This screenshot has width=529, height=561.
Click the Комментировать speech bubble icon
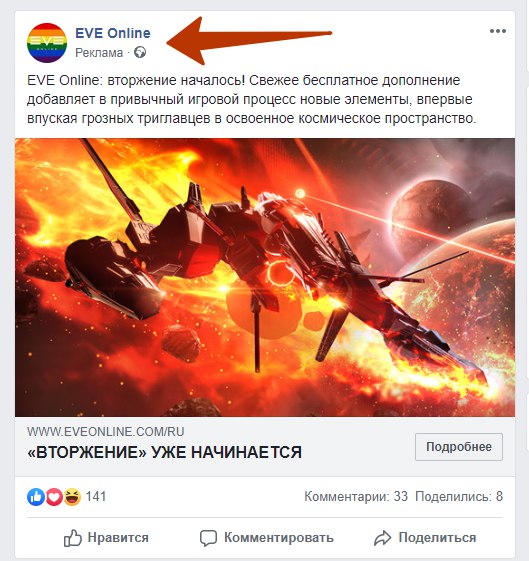click(x=208, y=538)
